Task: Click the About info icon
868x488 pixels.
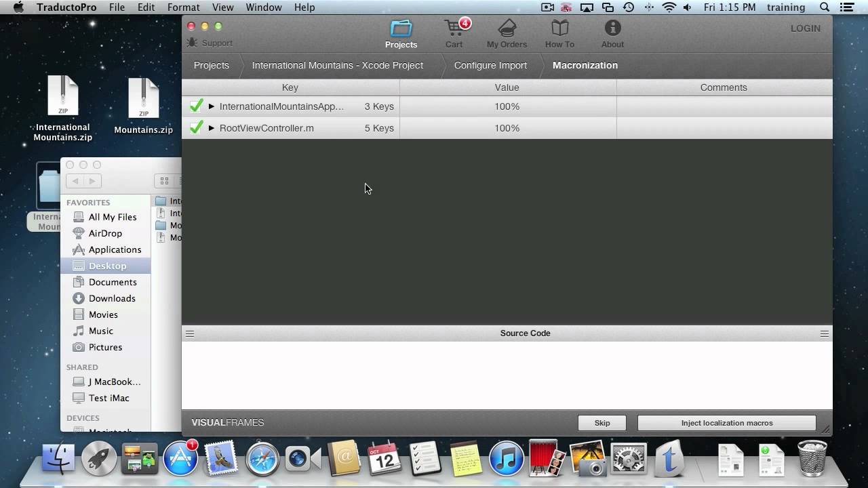Action: coord(612,34)
